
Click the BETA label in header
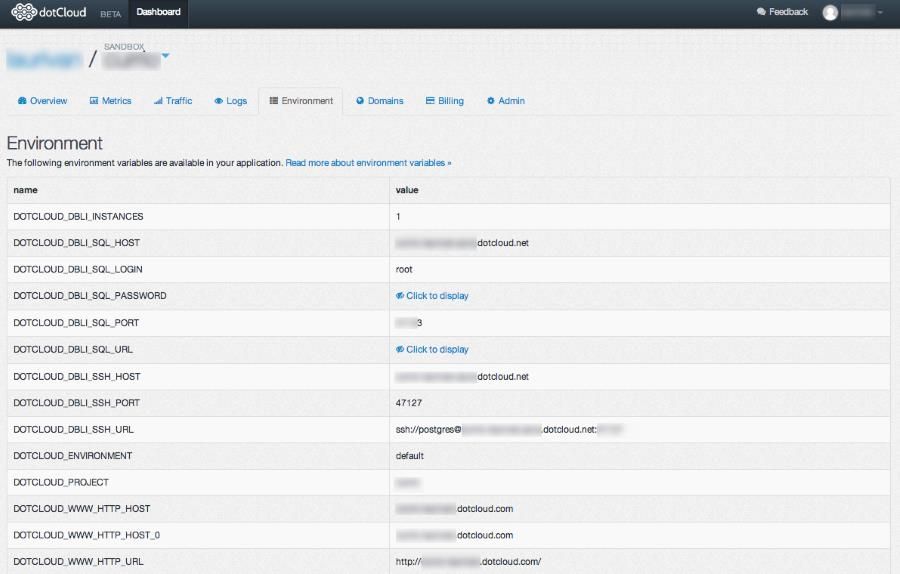pyautogui.click(x=110, y=14)
